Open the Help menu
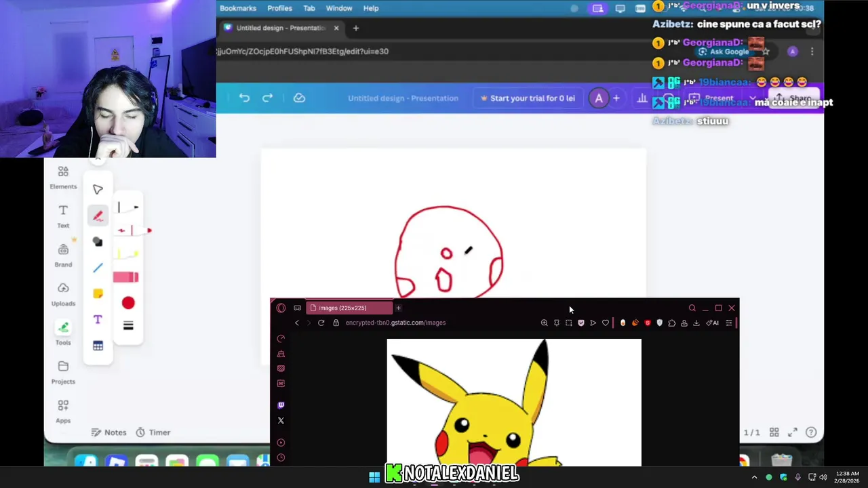The height and width of the screenshot is (488, 868). pyautogui.click(x=371, y=8)
